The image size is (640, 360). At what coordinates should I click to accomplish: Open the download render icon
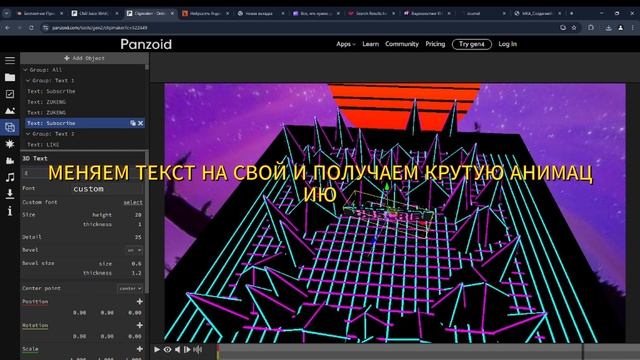click(x=10, y=194)
